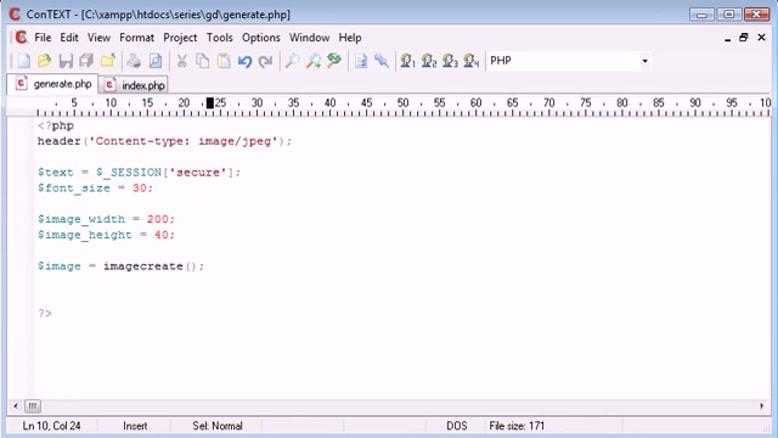Image resolution: width=778 pixels, height=438 pixels.
Task: Click the Open file folder icon
Action: pos(45,61)
